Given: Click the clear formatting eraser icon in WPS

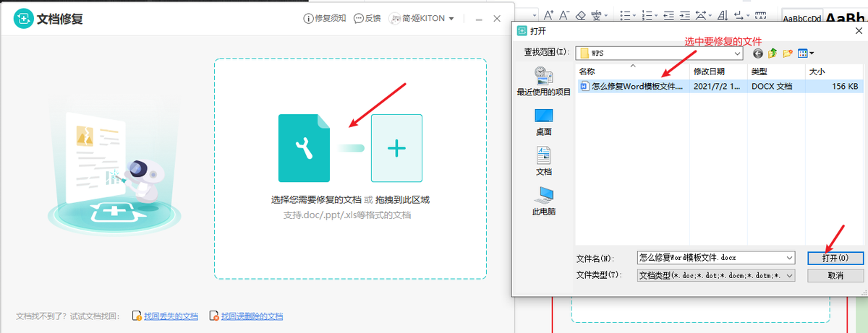Looking at the screenshot, I should (x=581, y=14).
